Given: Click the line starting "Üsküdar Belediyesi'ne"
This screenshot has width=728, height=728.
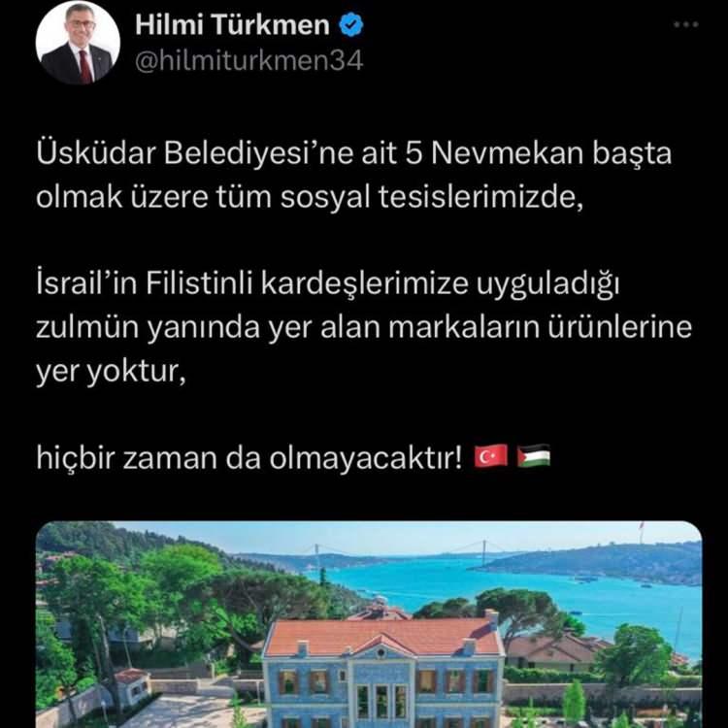Looking at the screenshot, I should 353,153.
